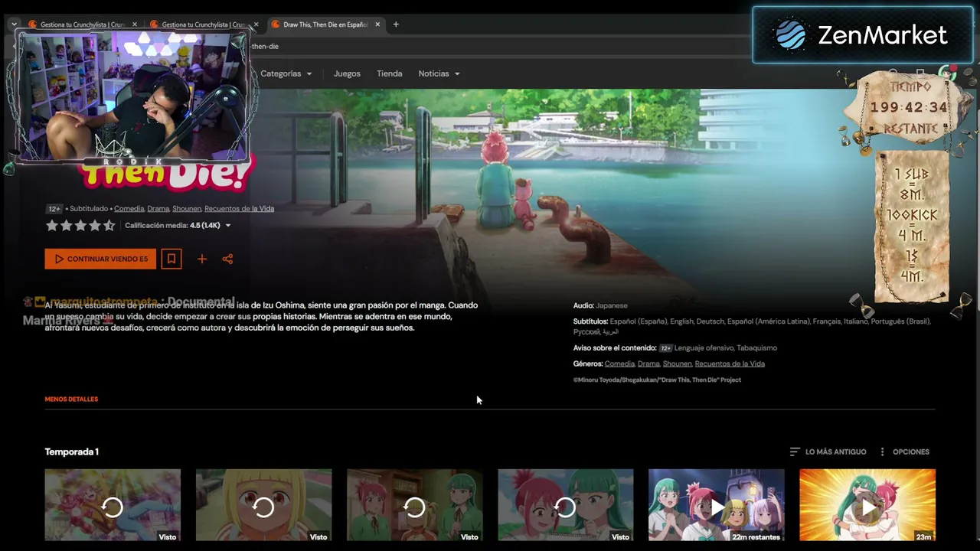Viewport: 980px width, 551px height.
Task: Expand the Noticias dropdown menu
Action: tap(439, 73)
